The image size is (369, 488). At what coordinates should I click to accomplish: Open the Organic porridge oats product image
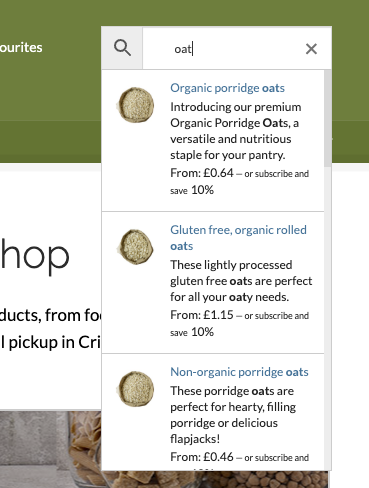(x=136, y=105)
